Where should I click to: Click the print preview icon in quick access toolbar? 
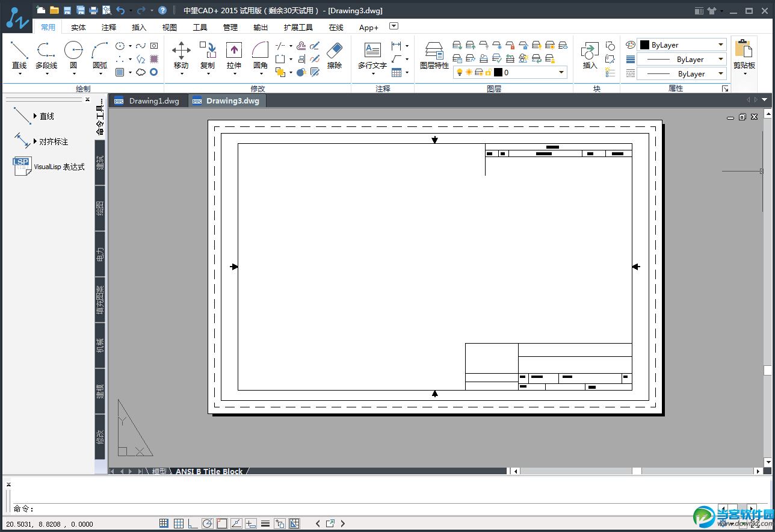pos(107,10)
